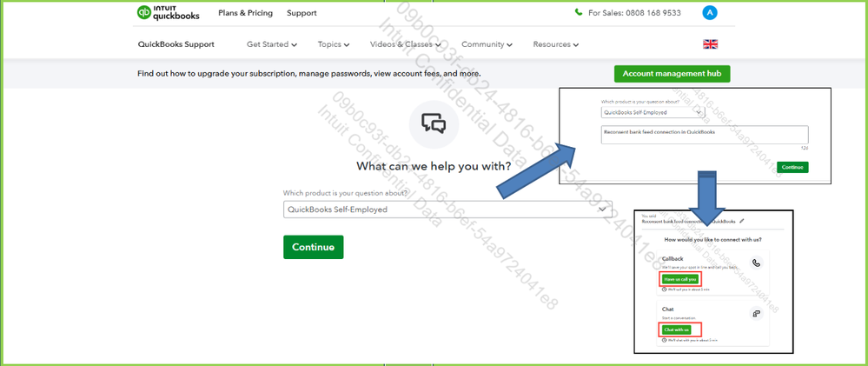This screenshot has width=868, height=366.
Task: Click the 'Find out how to upgrade your subscription' banner text
Action: (x=309, y=74)
